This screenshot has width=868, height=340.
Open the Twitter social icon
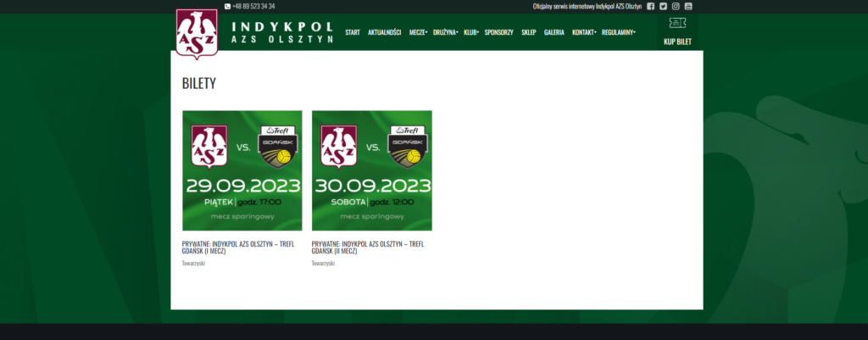point(663,7)
